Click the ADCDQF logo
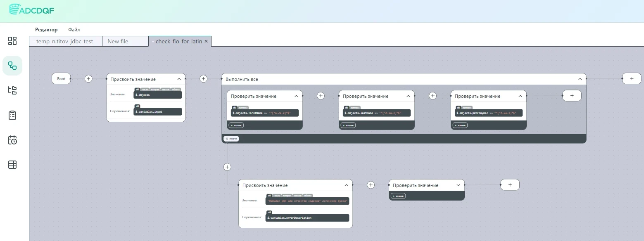Image resolution: width=644 pixels, height=241 pixels. click(31, 9)
